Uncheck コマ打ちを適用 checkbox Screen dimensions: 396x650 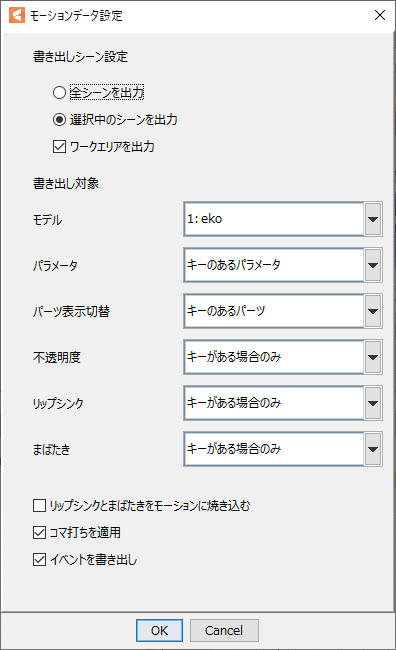coord(39,533)
